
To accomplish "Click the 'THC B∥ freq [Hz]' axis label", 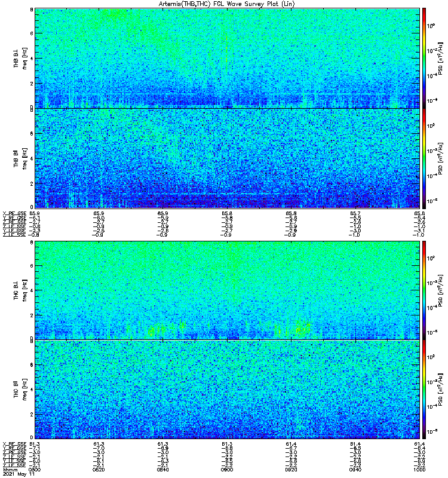I will coord(20,390).
